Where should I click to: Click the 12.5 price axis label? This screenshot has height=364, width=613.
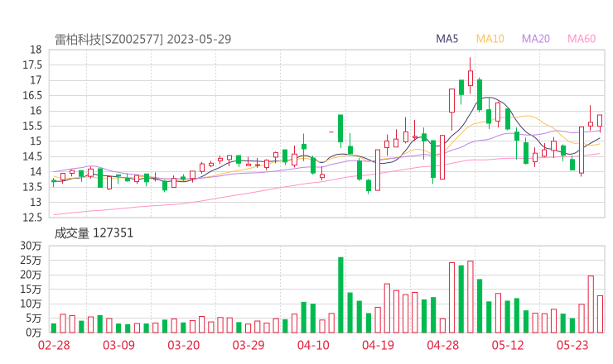tap(32, 217)
